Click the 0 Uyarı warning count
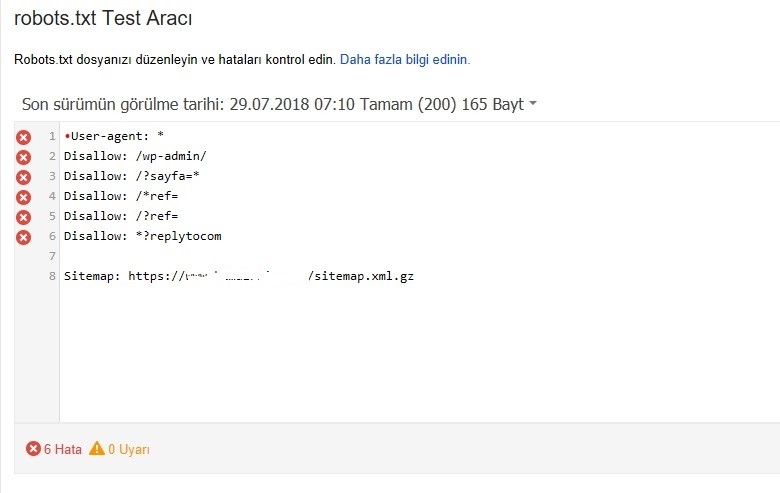Screen dimensions: 780x493 pyautogui.click(x=129, y=449)
